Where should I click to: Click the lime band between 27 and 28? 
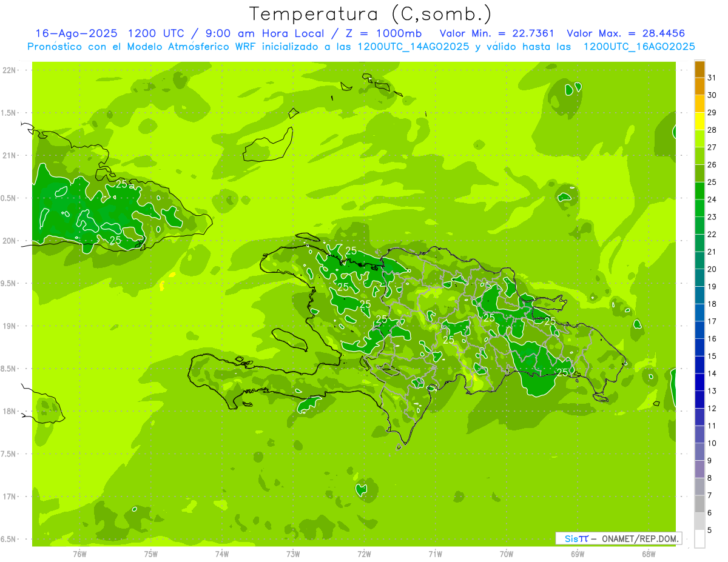pos(699,139)
